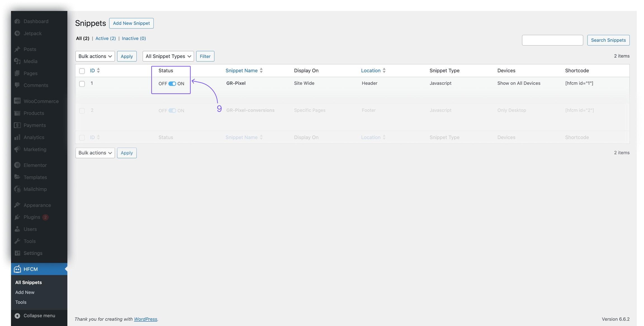
Task: Click Collapse menu label
Action: [x=39, y=315]
